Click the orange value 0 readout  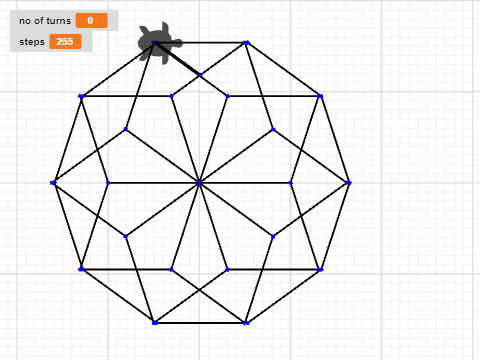(x=92, y=21)
